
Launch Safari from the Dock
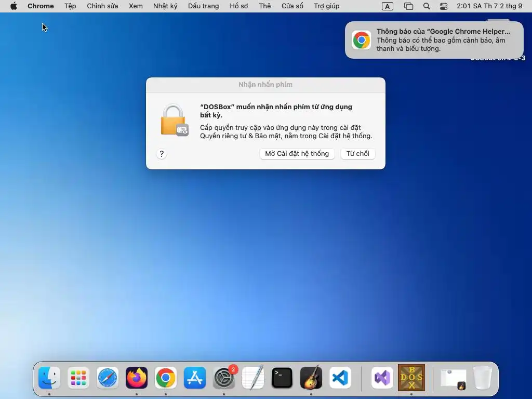pos(108,378)
